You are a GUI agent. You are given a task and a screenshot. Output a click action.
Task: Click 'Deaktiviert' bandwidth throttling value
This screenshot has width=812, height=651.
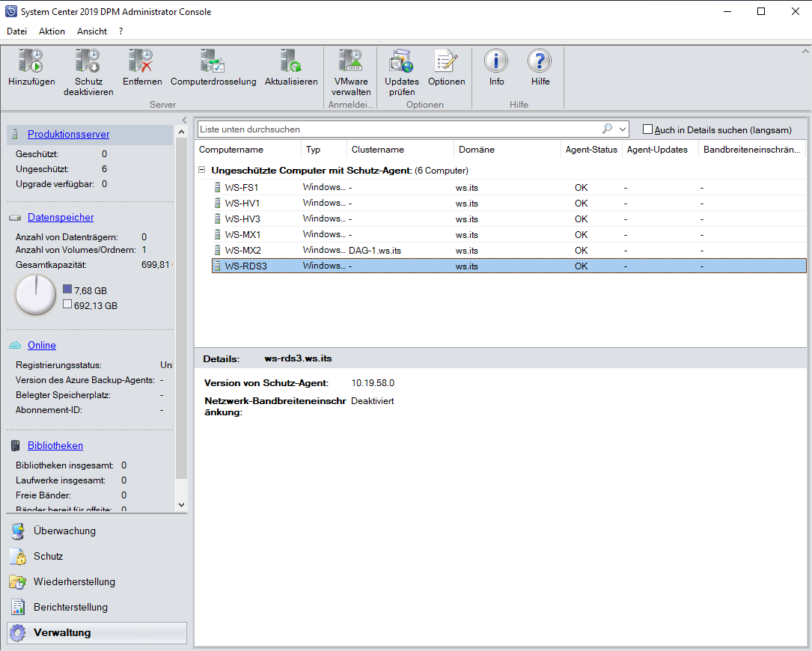point(373,401)
